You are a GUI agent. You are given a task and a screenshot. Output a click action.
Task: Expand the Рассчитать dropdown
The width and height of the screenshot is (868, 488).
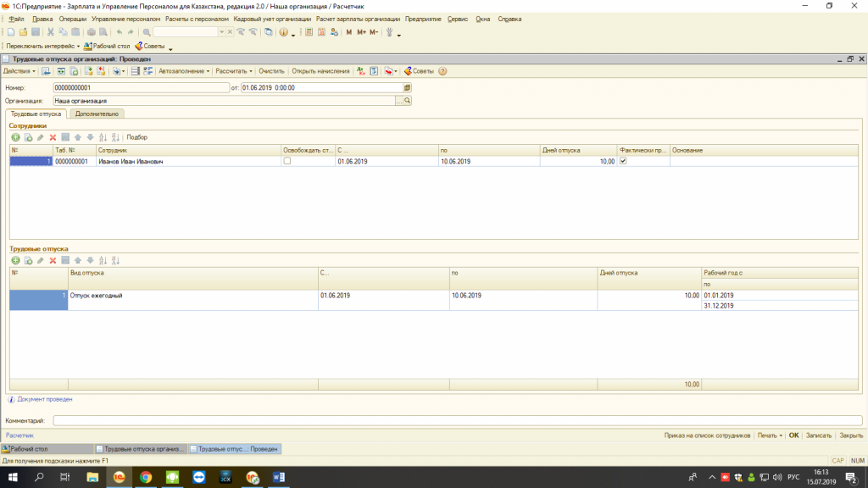click(x=234, y=71)
